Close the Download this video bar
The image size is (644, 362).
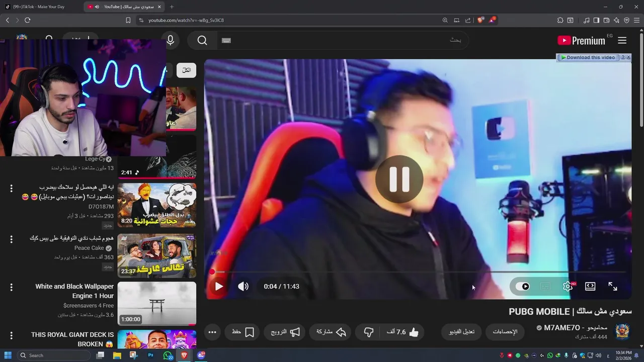coord(628,57)
